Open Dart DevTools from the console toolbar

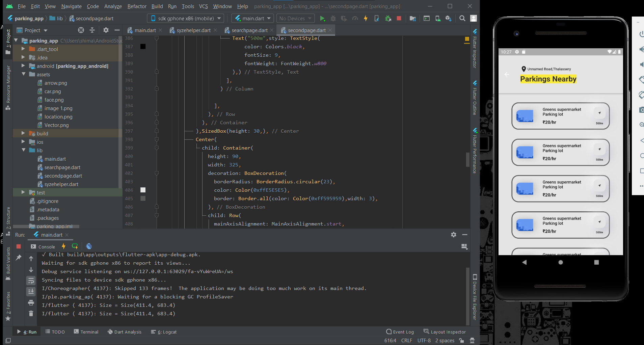[x=89, y=246]
